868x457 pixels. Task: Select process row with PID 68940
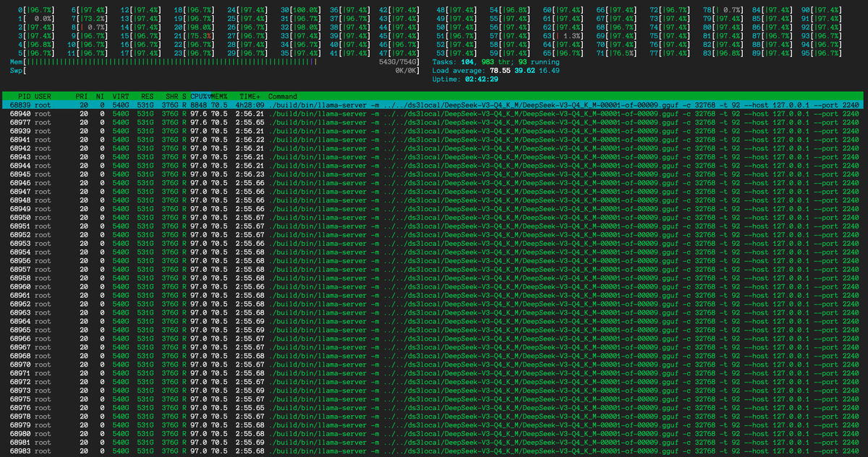434,114
